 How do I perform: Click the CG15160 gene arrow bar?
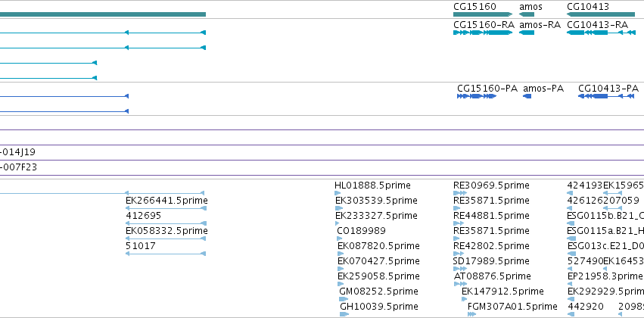click(483, 14)
